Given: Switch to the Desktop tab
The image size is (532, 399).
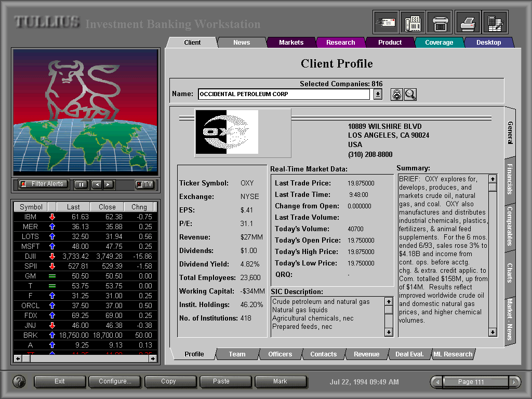Looking at the screenshot, I should (x=488, y=43).
